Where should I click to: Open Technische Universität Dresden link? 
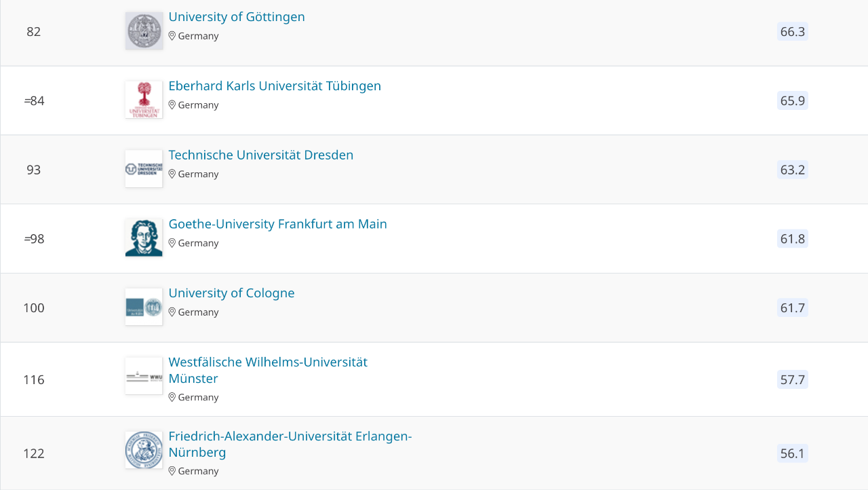click(x=261, y=155)
